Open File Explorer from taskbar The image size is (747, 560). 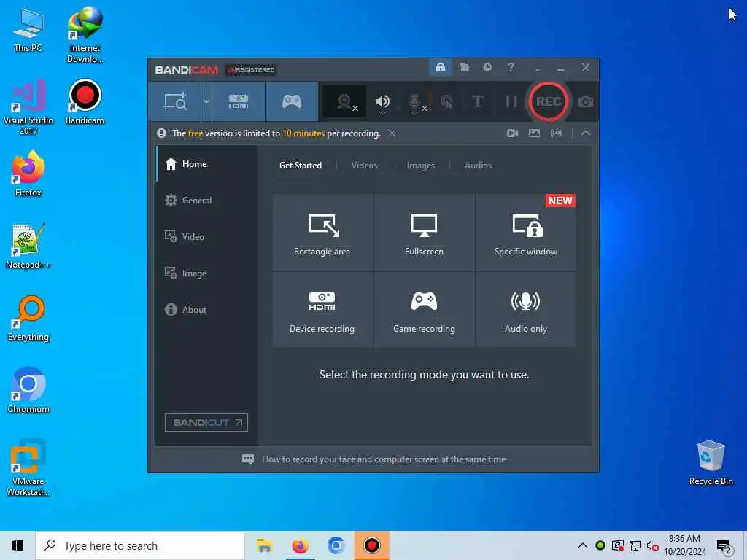[x=264, y=545]
